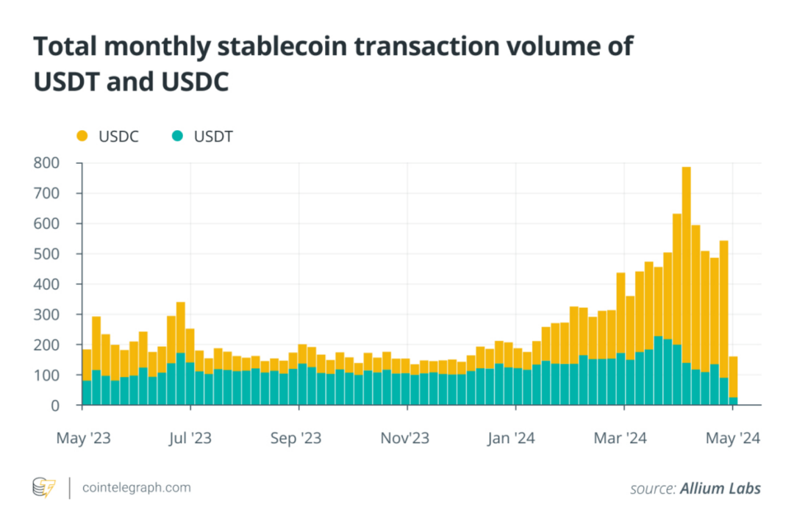This screenshot has width=794, height=532.
Task: Toggle the USDC series legend label
Action: pyautogui.click(x=118, y=136)
